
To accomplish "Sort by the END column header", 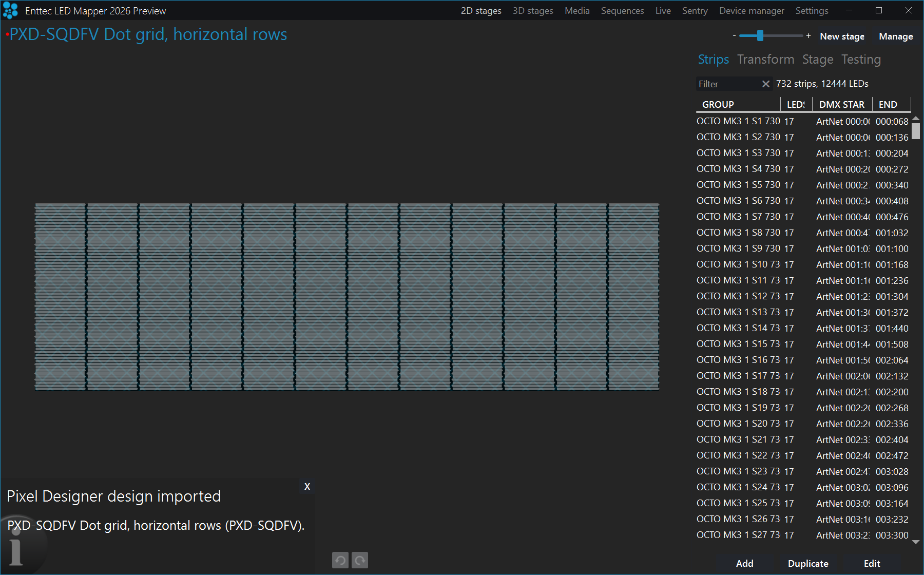I will point(892,104).
